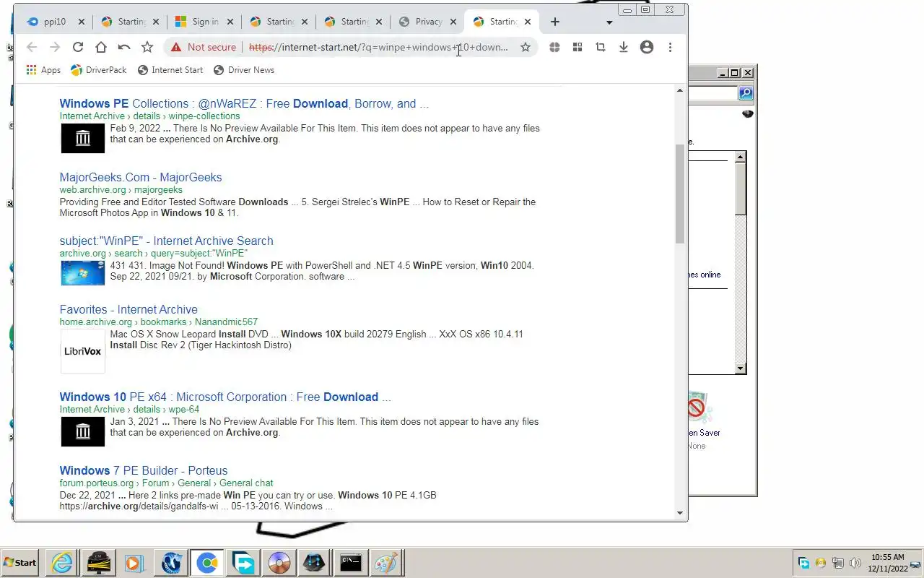Click the web.archive.org › majorgeeks breadcrumb
The width and height of the screenshot is (924, 578).
(x=121, y=190)
